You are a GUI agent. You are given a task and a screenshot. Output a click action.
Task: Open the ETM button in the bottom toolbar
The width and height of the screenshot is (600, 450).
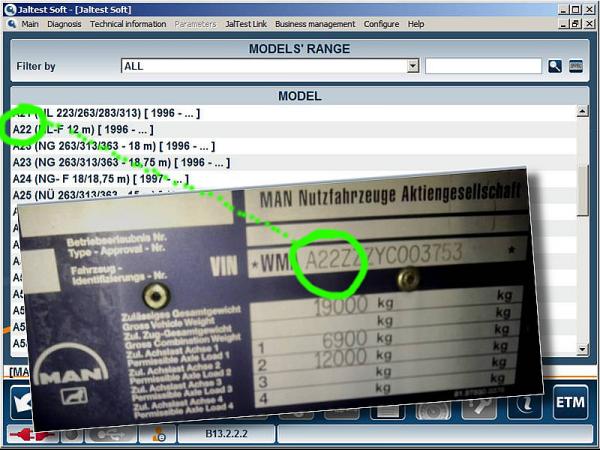tap(570, 402)
